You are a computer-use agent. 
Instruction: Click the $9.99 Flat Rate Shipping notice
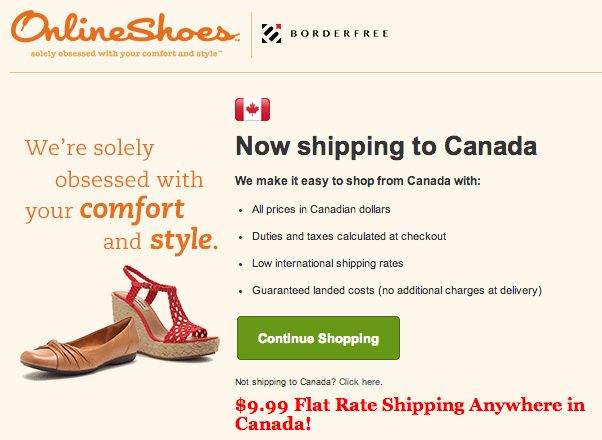pyautogui.click(x=410, y=414)
